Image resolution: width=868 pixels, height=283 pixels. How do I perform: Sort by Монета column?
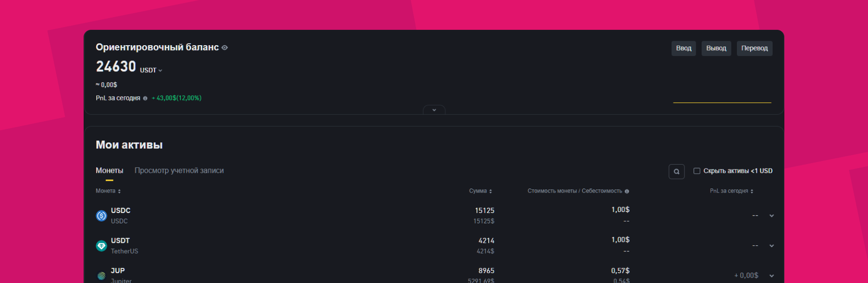pyautogui.click(x=108, y=191)
